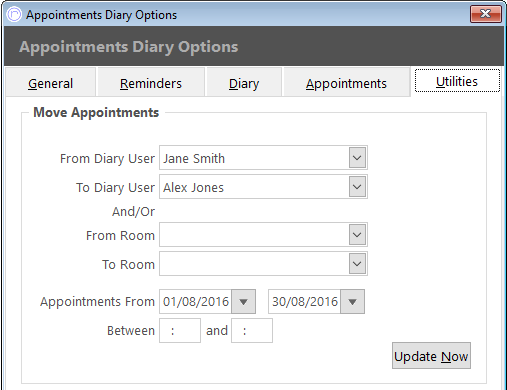Switch to the General tab
Image resolution: width=507 pixels, height=390 pixels.
pos(51,83)
